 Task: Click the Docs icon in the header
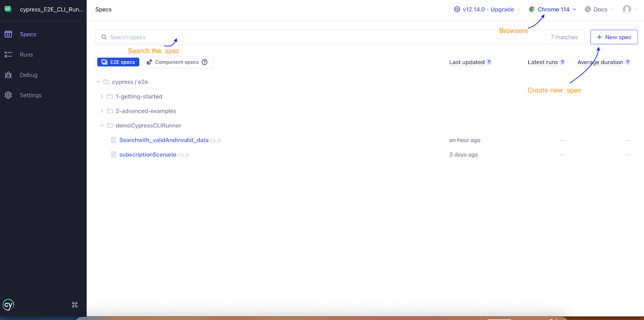click(588, 9)
